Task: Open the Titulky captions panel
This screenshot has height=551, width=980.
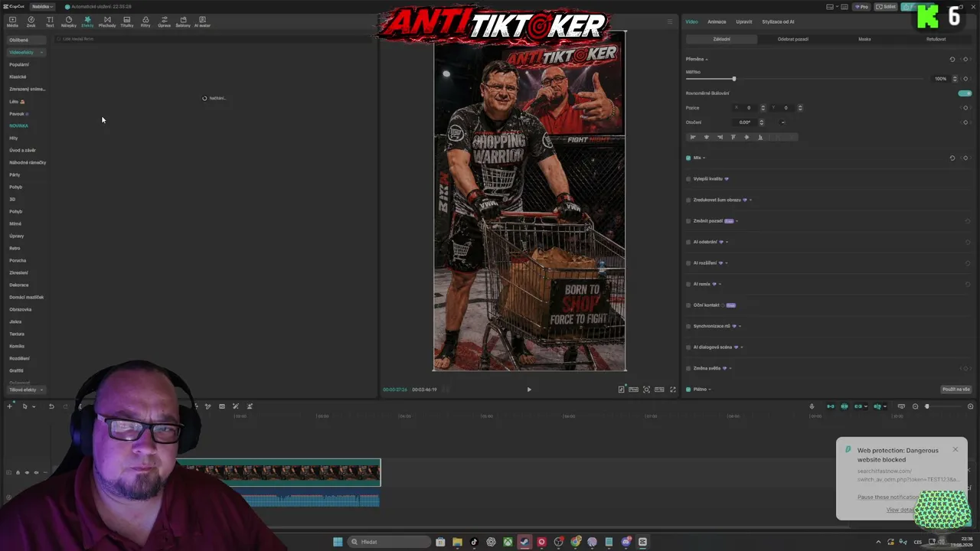Action: pos(126,21)
